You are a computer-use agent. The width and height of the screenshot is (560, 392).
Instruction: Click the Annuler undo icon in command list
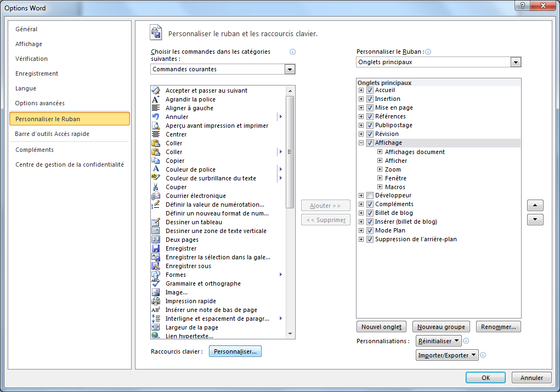coord(156,117)
